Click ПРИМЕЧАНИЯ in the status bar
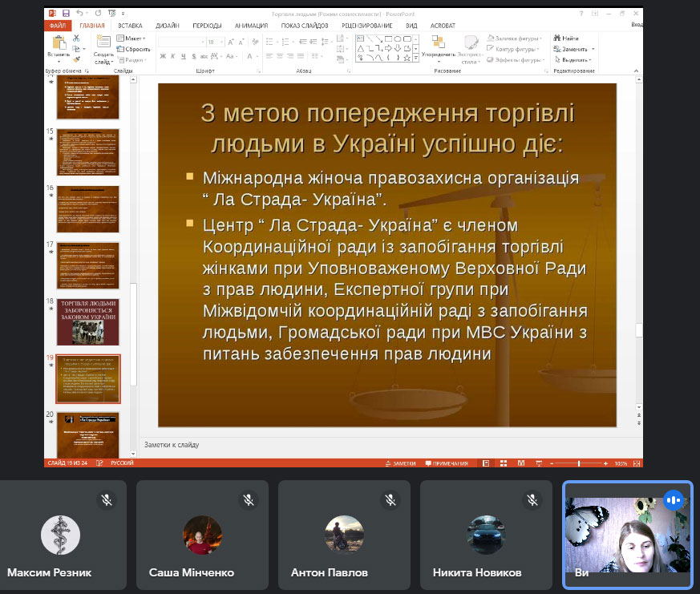700x594 pixels. tap(447, 463)
